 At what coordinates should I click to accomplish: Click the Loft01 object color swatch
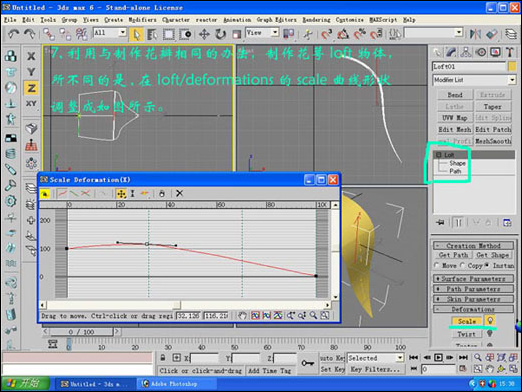[x=512, y=66]
